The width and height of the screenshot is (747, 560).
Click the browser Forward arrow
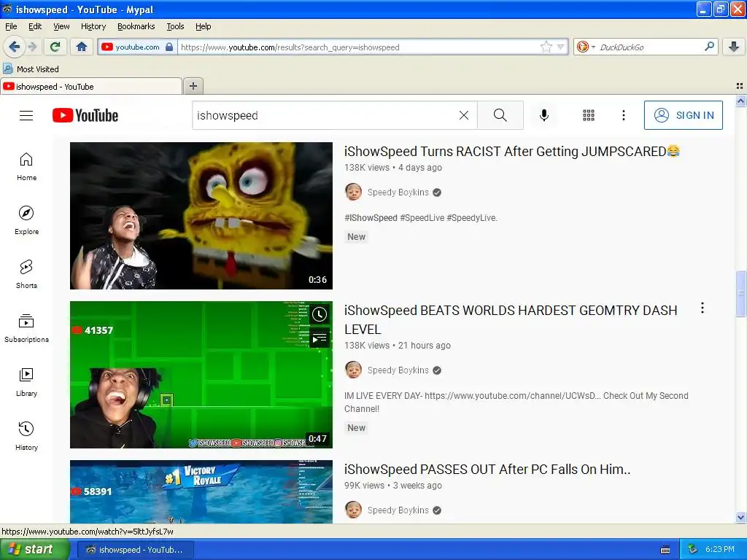(32, 47)
